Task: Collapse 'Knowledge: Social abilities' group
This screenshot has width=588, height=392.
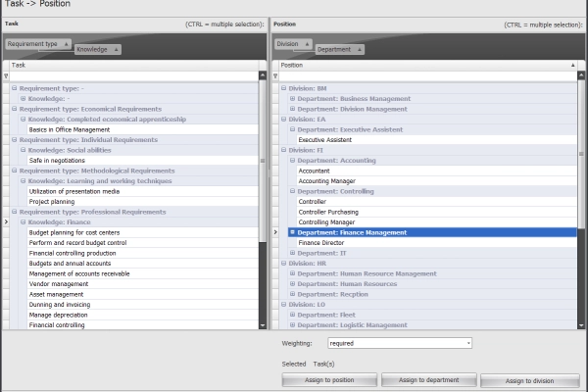Action: coord(23,150)
